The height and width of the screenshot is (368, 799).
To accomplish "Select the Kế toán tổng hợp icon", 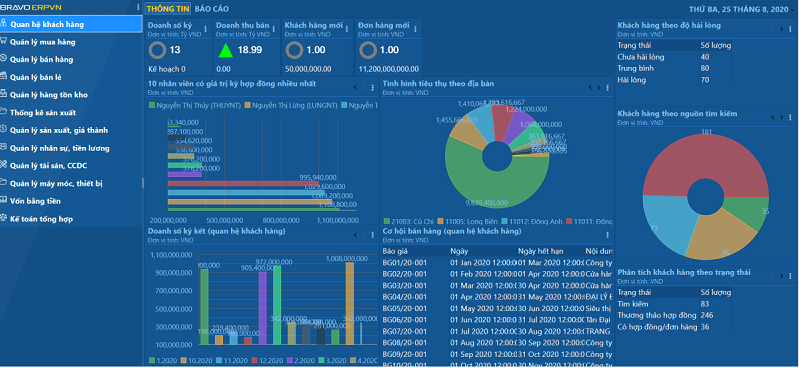I will tap(4, 218).
